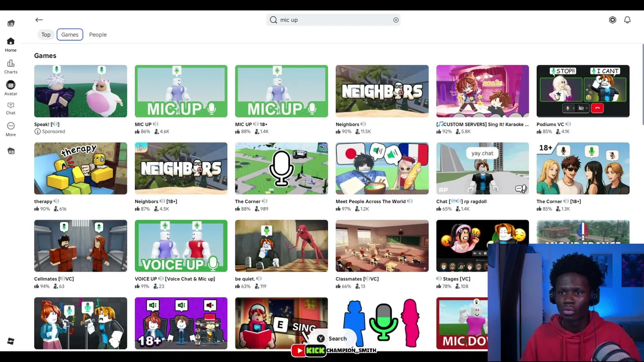Click the 'be quiet.' title
The height and width of the screenshot is (362, 644).
248,279
